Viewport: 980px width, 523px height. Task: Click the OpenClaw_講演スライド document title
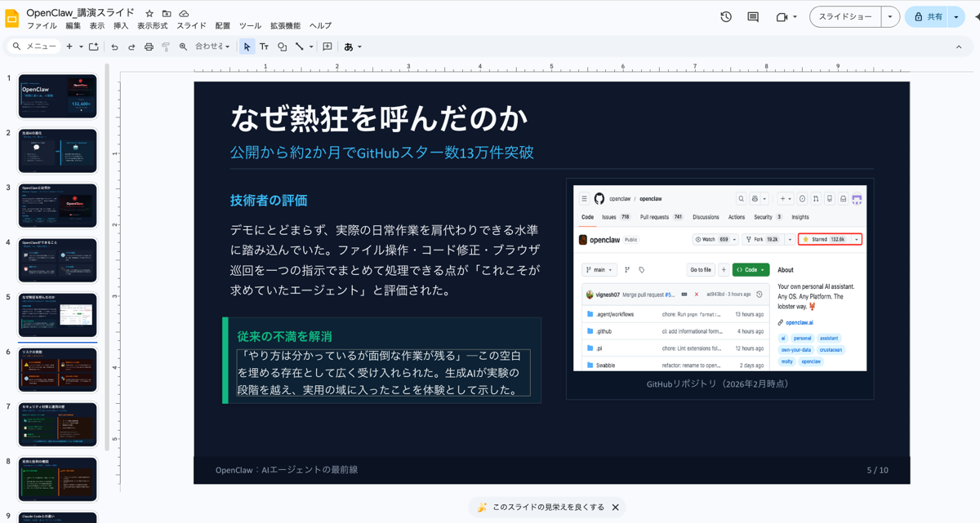[82, 13]
